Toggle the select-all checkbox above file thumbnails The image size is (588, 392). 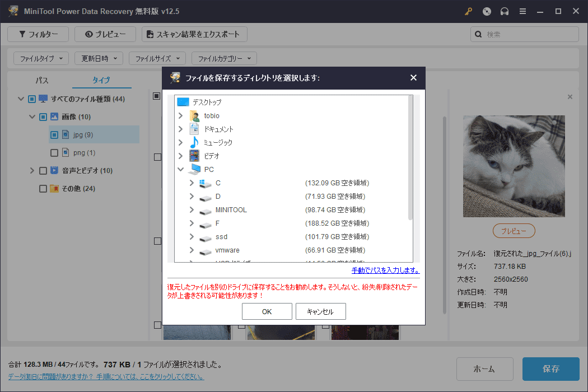pyautogui.click(x=157, y=96)
